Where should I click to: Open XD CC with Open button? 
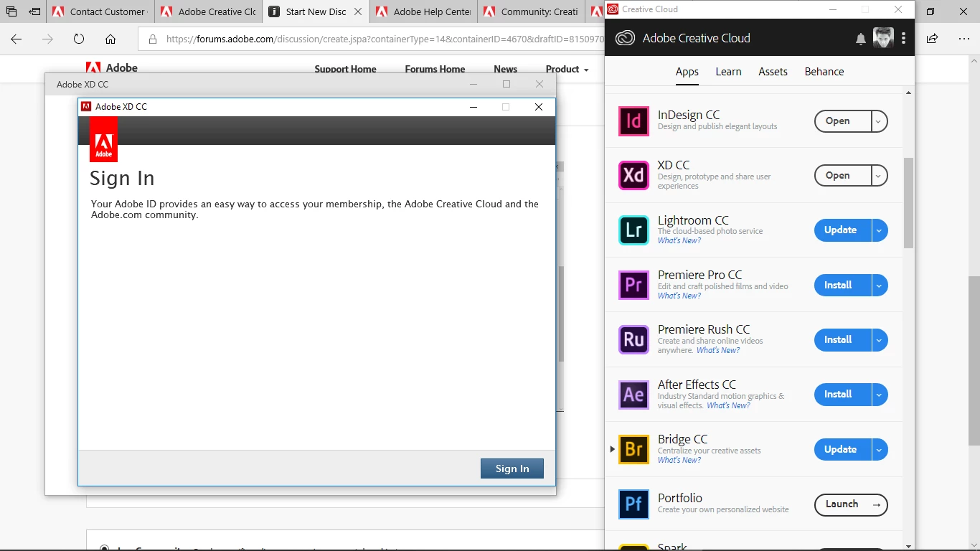point(843,176)
